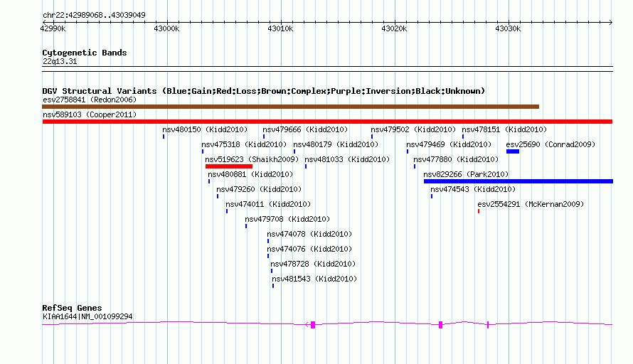Screen dimensions: 633x364
Task: Click the middle KIAA1644 exon box
Action: pos(440,325)
